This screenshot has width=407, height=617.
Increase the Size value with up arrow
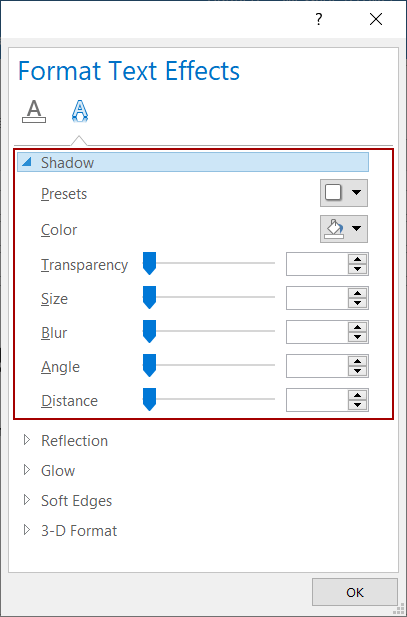[357, 294]
